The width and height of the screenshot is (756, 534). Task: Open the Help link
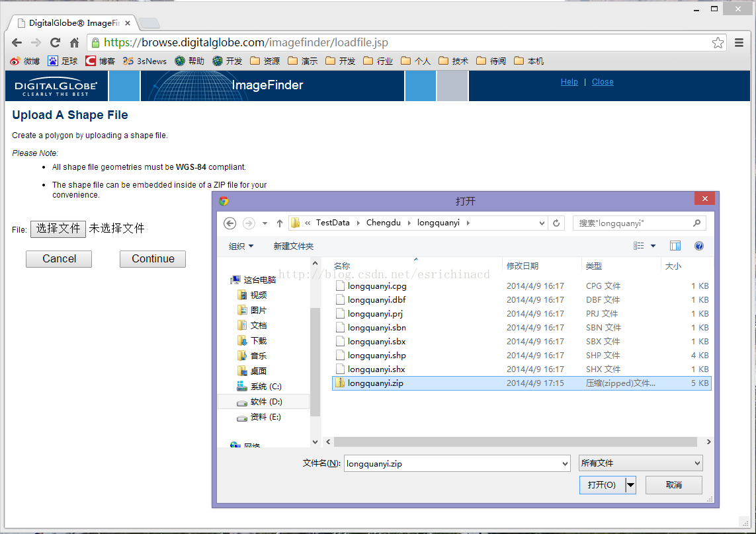[x=569, y=82]
